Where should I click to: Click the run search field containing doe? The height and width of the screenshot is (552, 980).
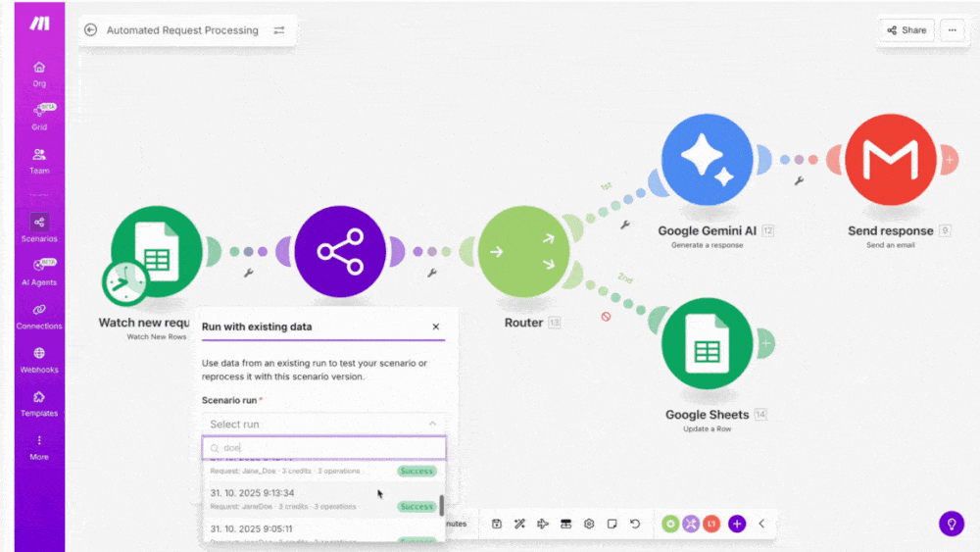[323, 448]
